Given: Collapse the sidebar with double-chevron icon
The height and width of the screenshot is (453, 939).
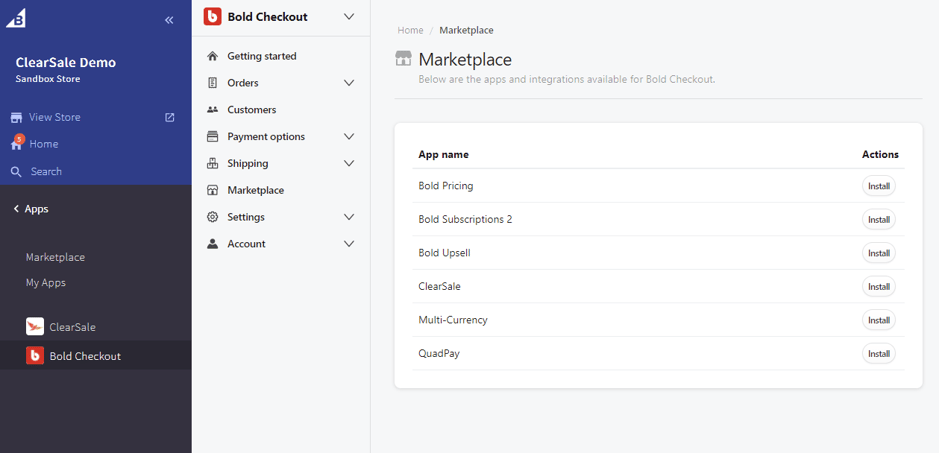Looking at the screenshot, I should (169, 20).
